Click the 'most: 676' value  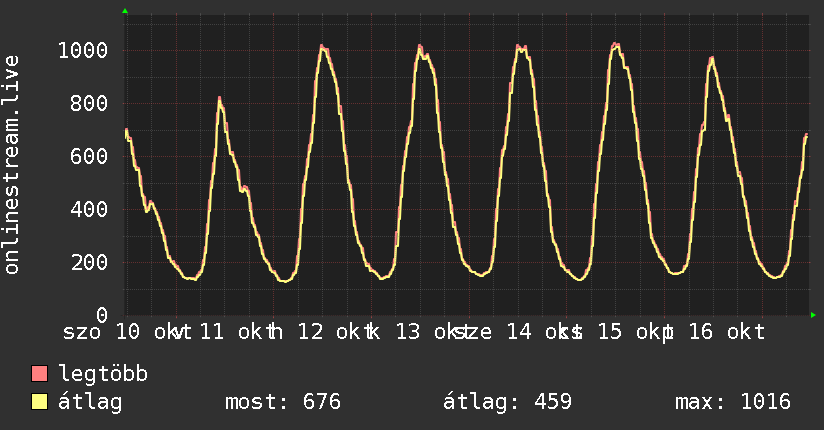283,402
